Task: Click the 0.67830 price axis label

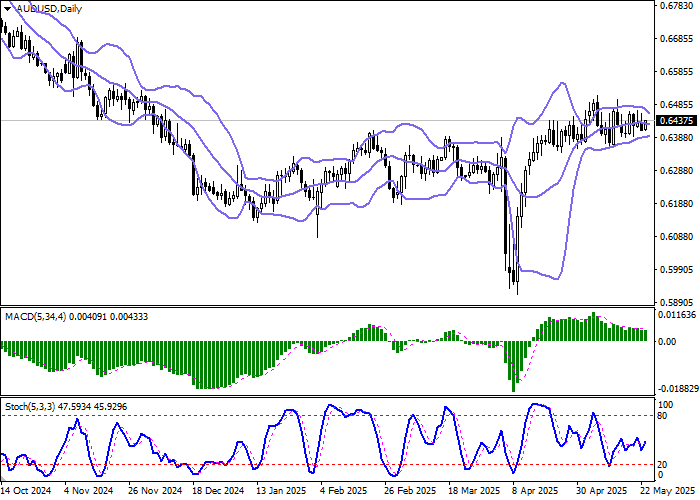Action: 676,6
